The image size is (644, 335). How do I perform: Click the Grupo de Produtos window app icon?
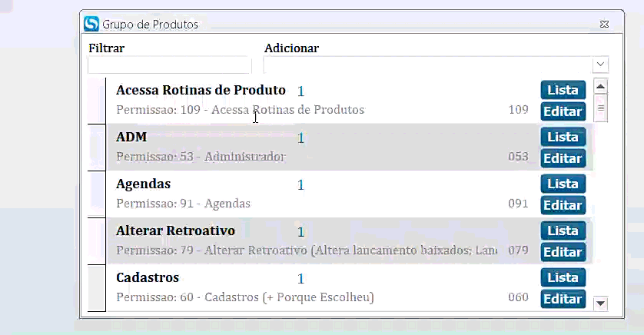(91, 24)
